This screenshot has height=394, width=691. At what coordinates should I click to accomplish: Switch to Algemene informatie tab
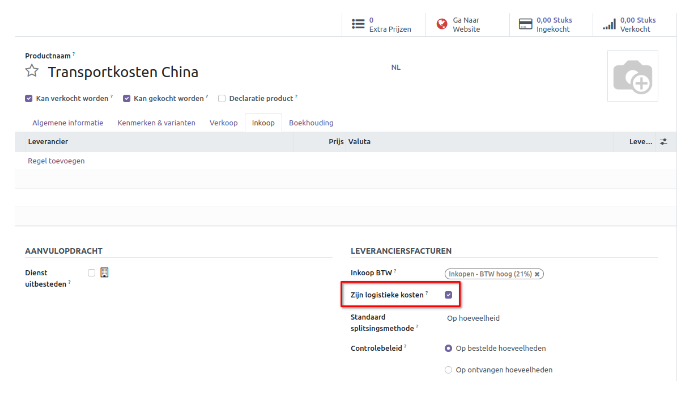[68, 123]
